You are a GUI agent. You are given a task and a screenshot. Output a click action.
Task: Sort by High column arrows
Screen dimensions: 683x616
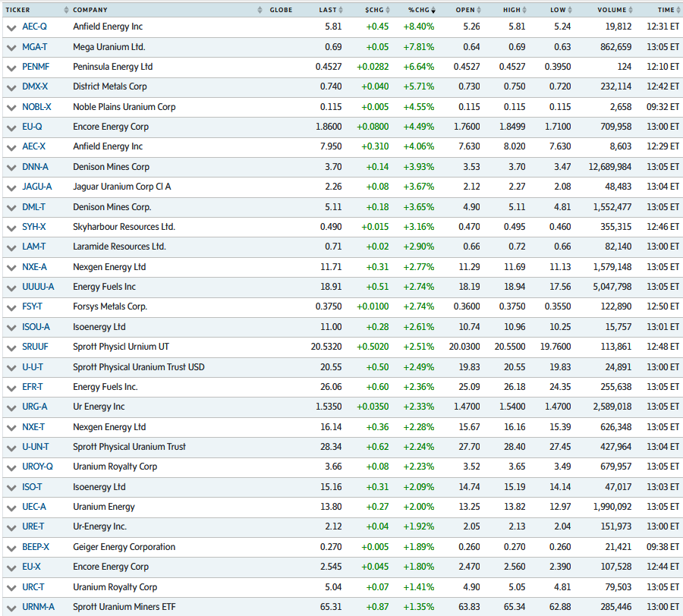click(524, 10)
